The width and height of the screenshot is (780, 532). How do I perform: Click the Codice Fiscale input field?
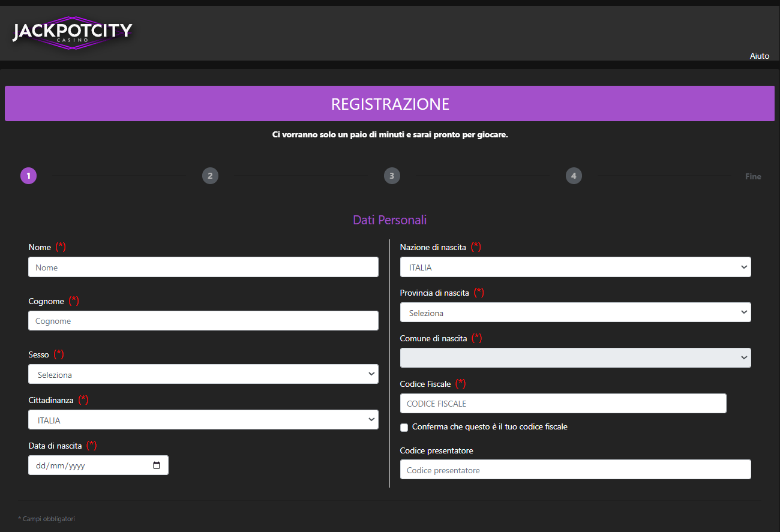[563, 403]
